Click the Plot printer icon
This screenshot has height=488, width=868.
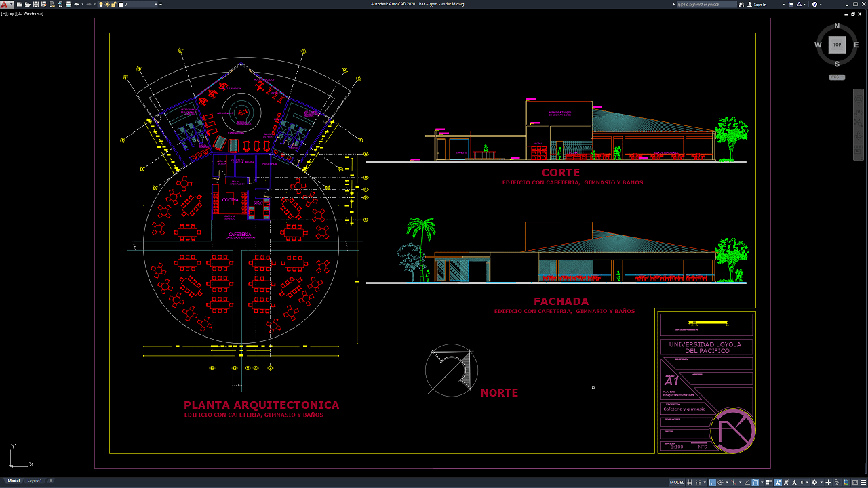coord(68,4)
